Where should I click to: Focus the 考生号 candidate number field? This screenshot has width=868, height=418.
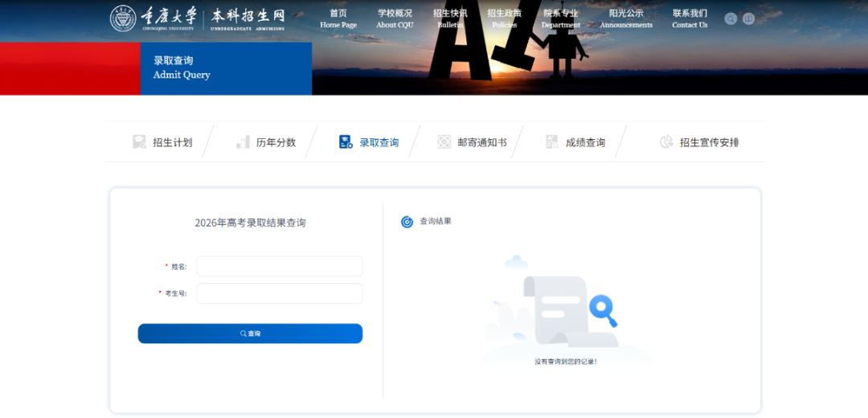280,293
